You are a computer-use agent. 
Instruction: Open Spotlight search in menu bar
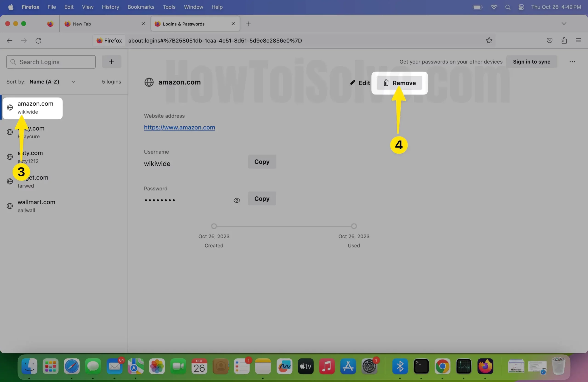508,7
